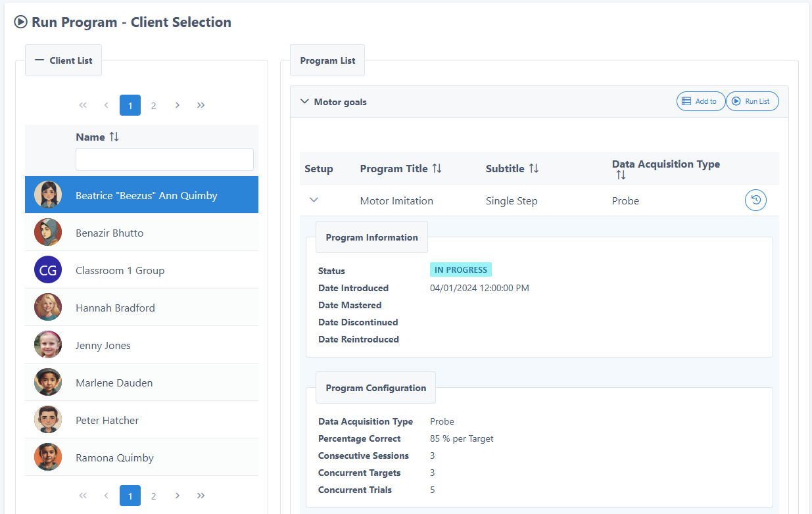The width and height of the screenshot is (812, 514).
Task: Click the history icon for Motor Imitation
Action: click(755, 200)
